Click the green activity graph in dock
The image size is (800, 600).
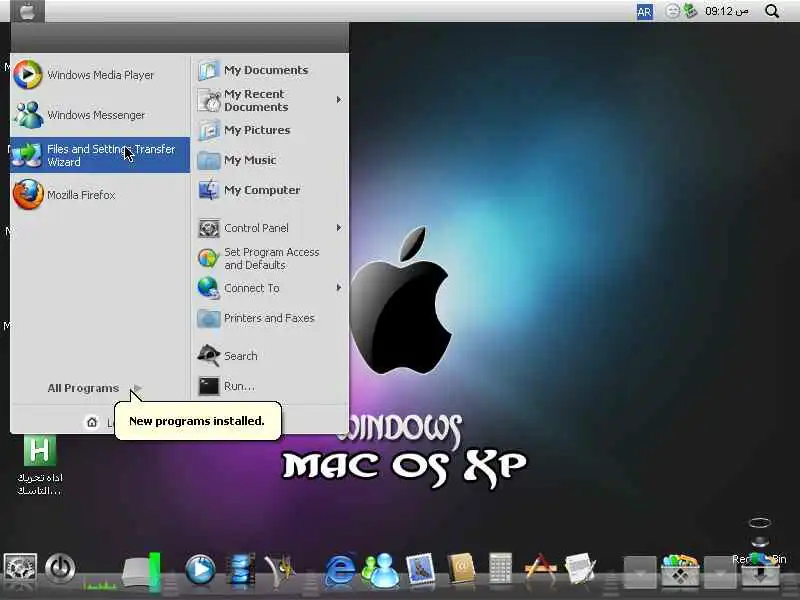(x=99, y=586)
